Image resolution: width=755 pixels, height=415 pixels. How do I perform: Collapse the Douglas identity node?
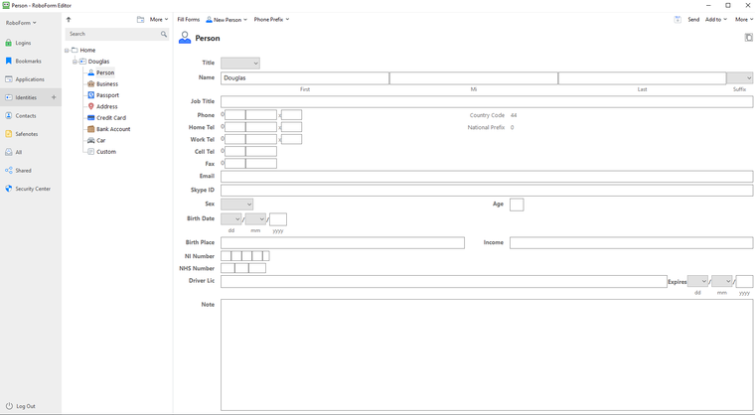click(x=75, y=61)
